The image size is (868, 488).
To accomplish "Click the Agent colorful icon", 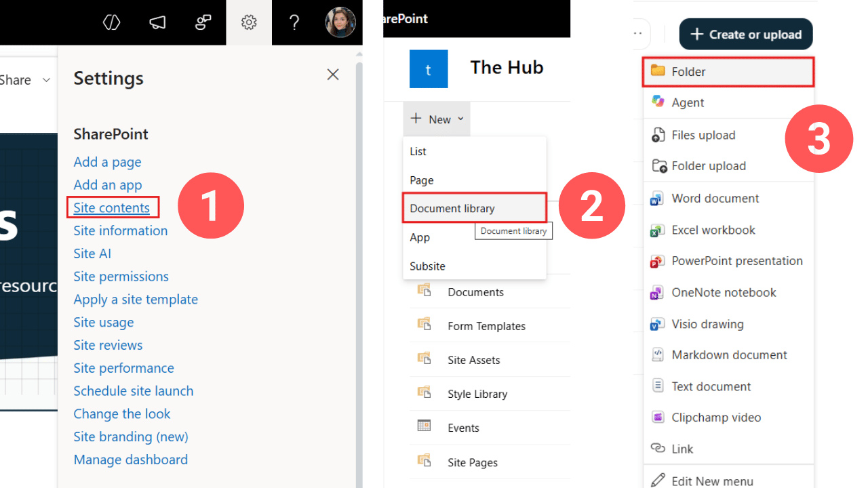I will point(658,102).
